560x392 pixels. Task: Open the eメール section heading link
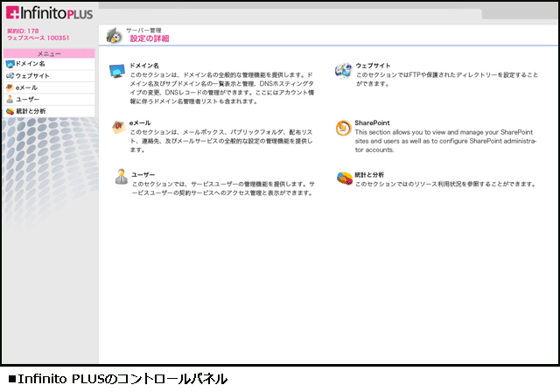140,122
